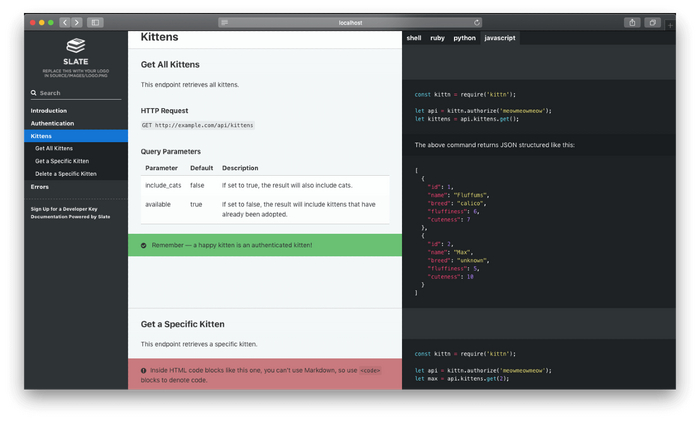The width and height of the screenshot is (700, 421).
Task: Select the javascript language tab
Action: click(499, 37)
